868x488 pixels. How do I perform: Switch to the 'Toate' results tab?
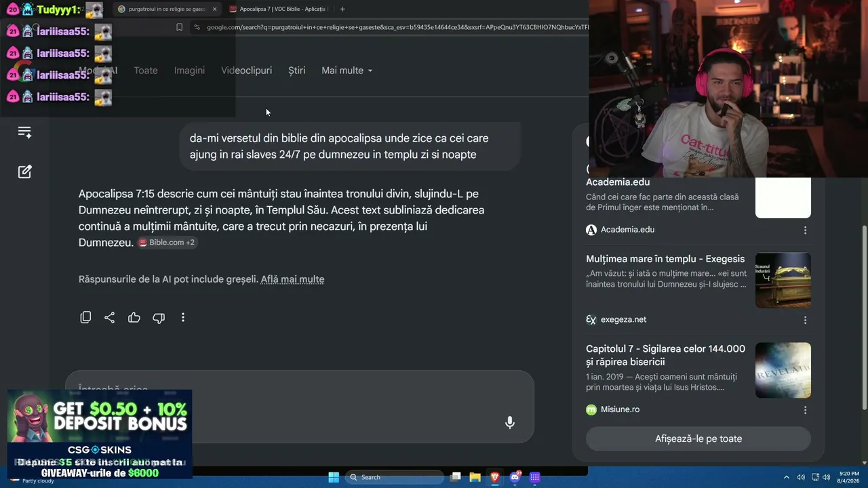pyautogui.click(x=146, y=70)
